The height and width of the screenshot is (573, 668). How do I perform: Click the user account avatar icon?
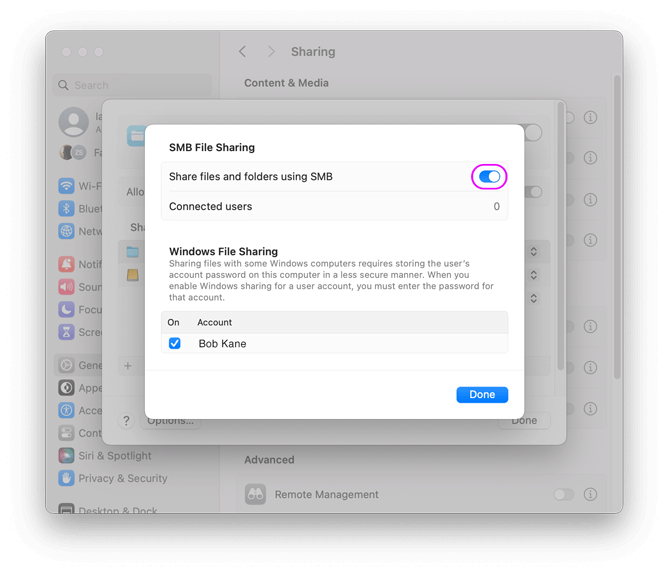pyautogui.click(x=73, y=122)
